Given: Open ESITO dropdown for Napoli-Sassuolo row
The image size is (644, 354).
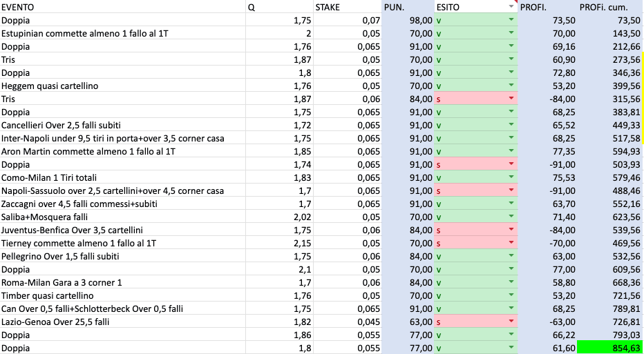Looking at the screenshot, I should [x=511, y=190].
